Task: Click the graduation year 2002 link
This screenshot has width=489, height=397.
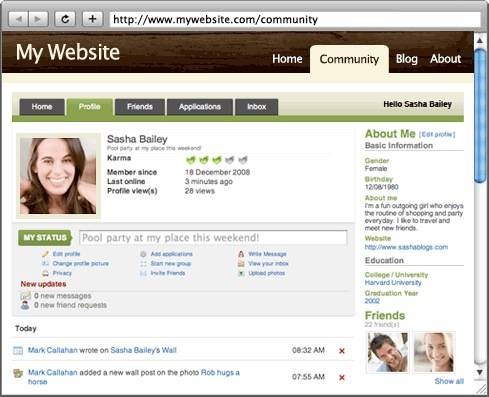Action: click(372, 301)
